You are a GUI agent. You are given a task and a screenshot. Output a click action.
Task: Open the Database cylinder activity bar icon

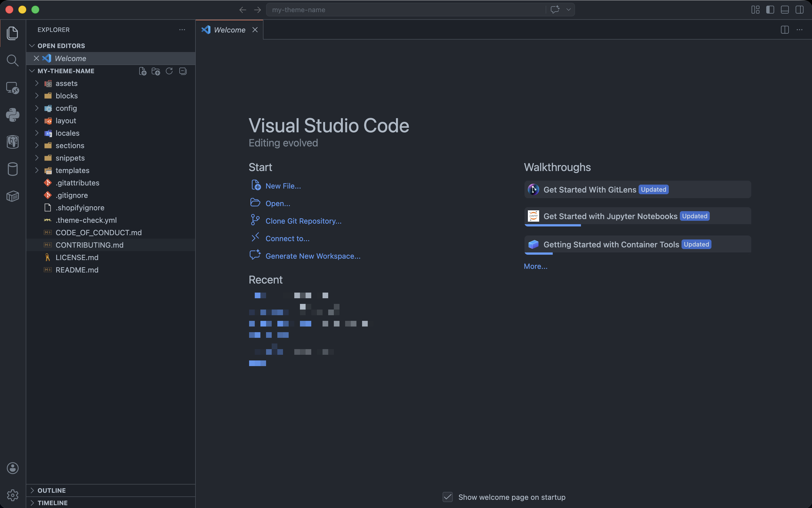click(x=12, y=169)
